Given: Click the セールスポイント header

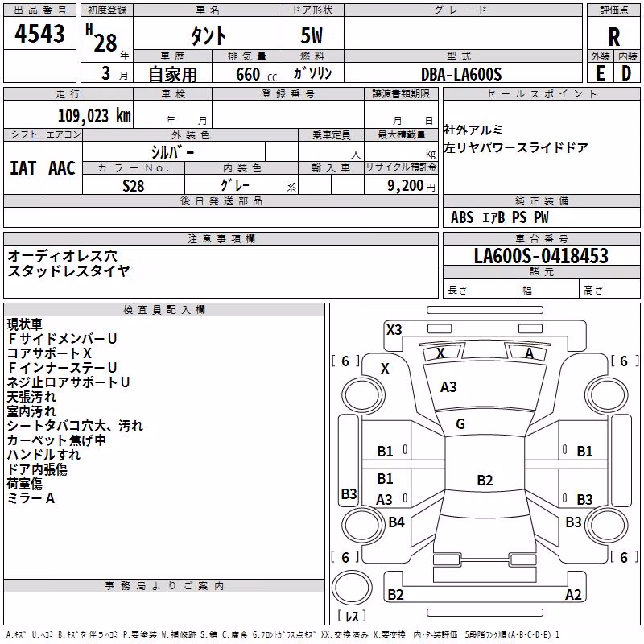Looking at the screenshot, I should (541, 94).
